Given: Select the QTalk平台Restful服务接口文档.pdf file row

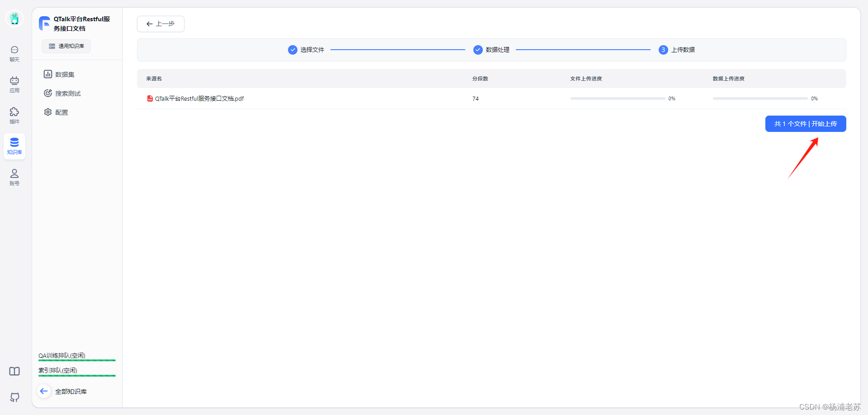Looking at the screenshot, I should tap(491, 98).
